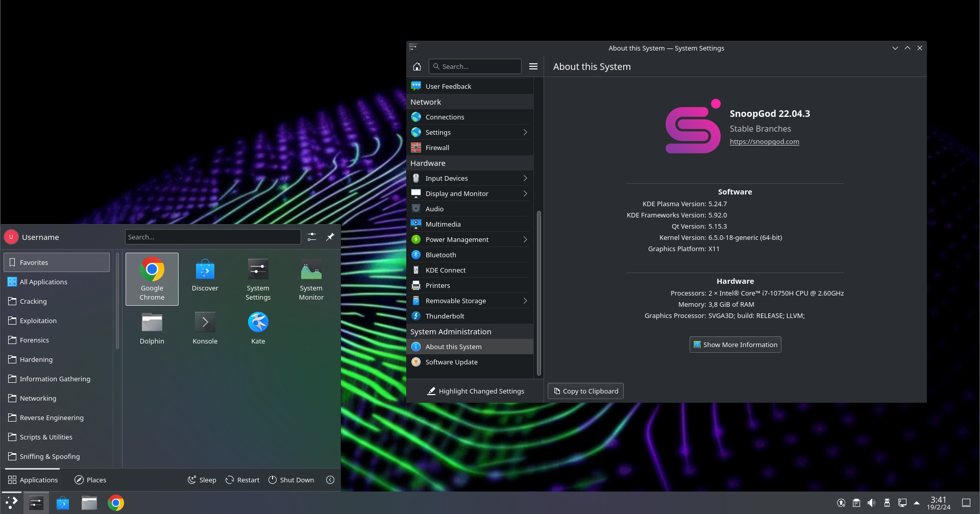980x514 pixels.
Task: Open Discover from the taskbar
Action: point(63,503)
